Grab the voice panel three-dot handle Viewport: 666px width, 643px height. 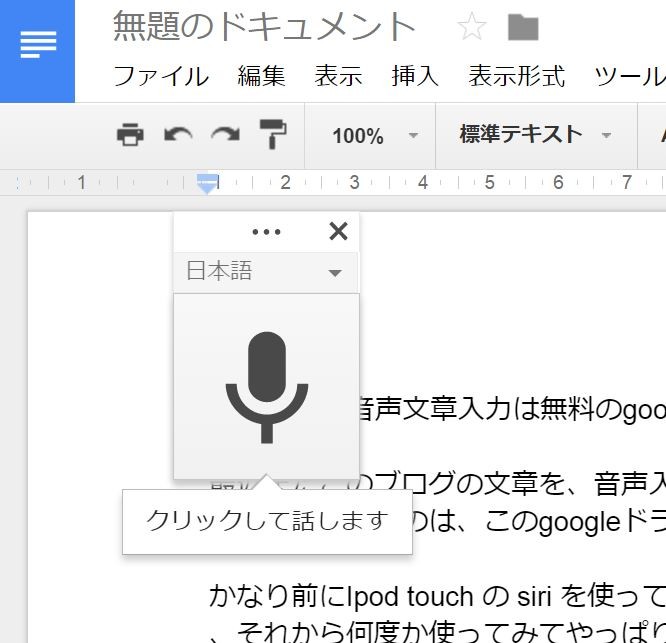click(266, 232)
